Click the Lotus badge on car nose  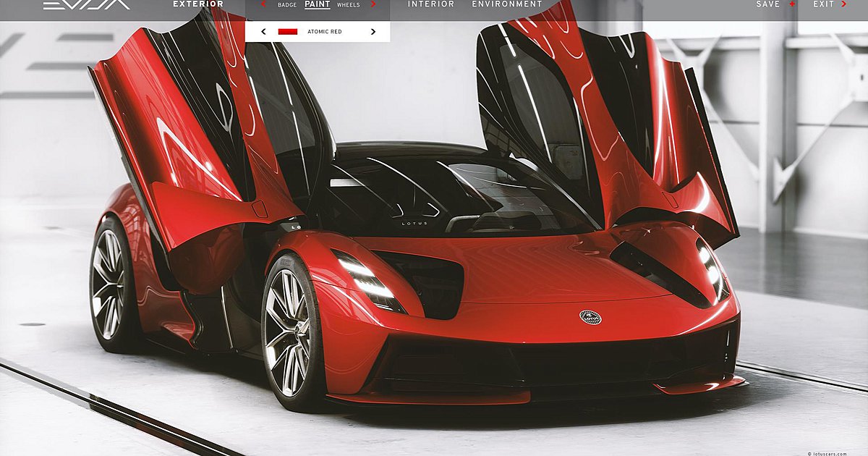click(590, 317)
